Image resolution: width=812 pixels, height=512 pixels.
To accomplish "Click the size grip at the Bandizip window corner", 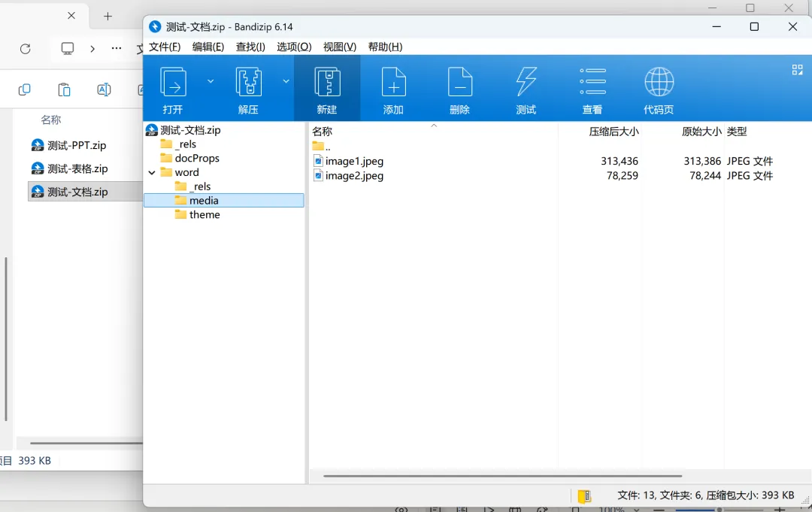I will tap(805, 501).
